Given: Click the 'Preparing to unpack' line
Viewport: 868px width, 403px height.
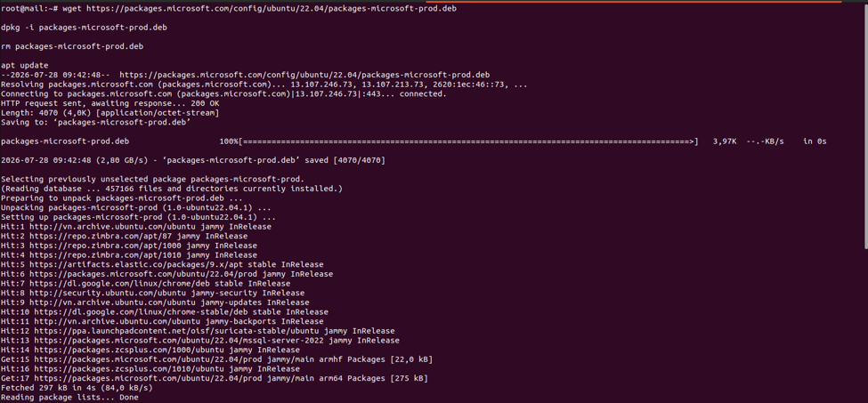Looking at the screenshot, I should (122, 197).
